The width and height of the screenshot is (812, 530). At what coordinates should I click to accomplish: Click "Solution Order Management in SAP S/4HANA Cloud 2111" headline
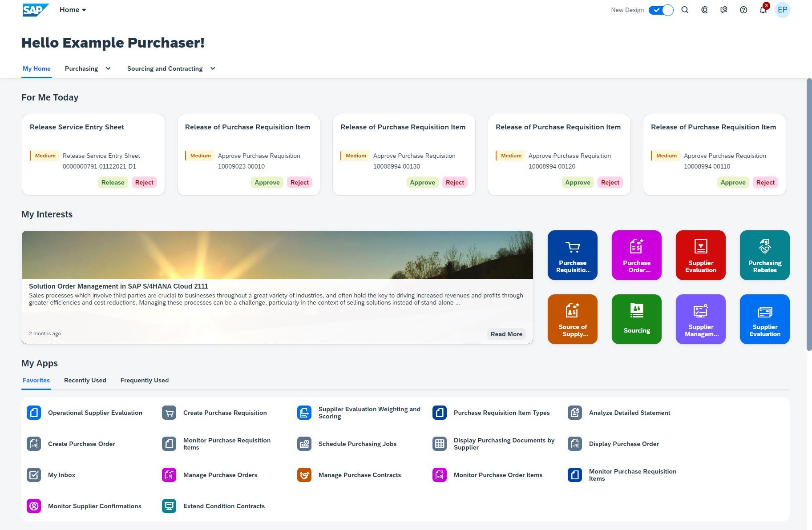[118, 286]
